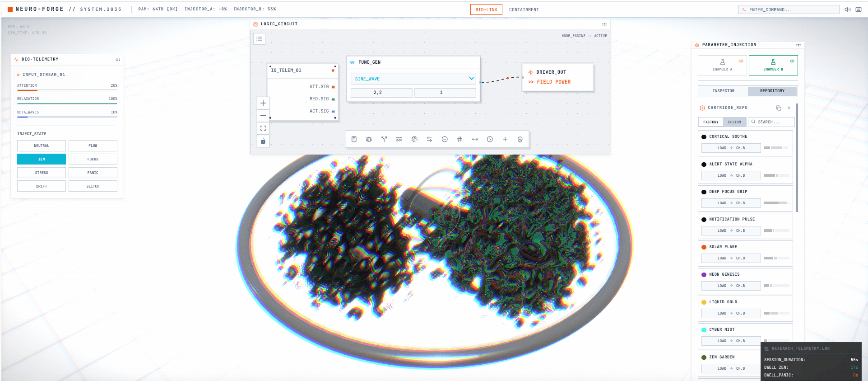Add the horizontal range arrows node
Screen dimensions: 868x381
[475, 139]
